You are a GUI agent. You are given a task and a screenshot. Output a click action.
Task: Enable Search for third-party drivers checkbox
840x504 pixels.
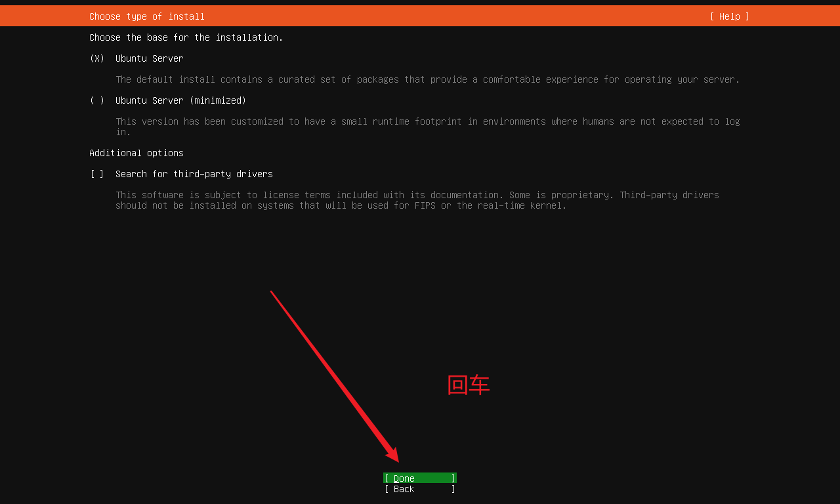97,174
